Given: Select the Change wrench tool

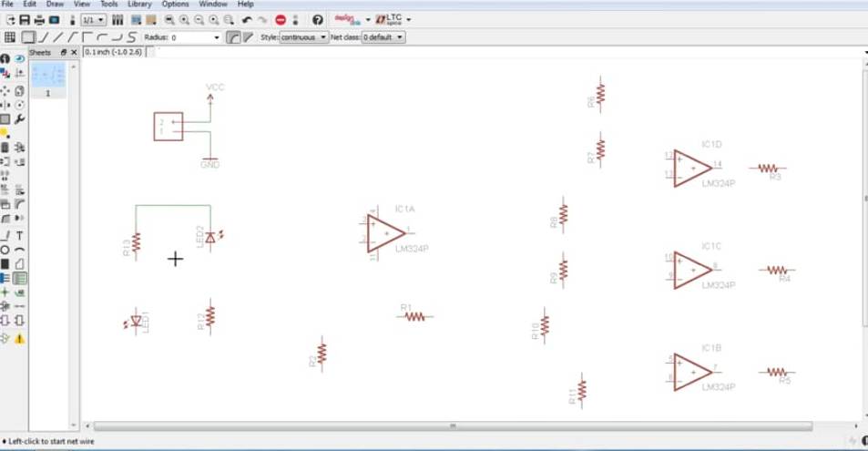Looking at the screenshot, I should click(x=19, y=119).
